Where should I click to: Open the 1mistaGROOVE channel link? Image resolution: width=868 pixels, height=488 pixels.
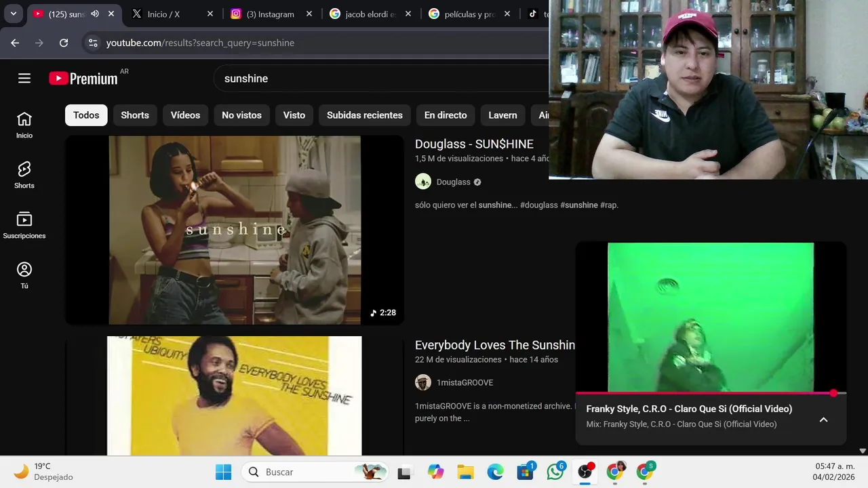coord(465,382)
